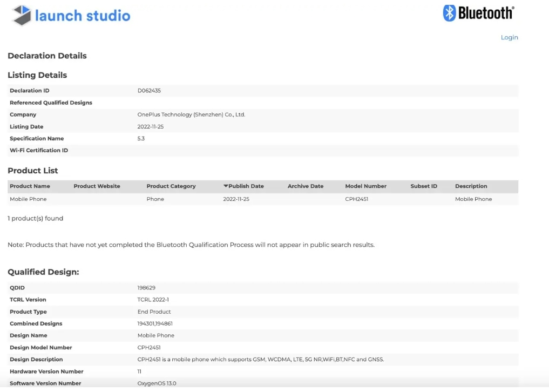The height and width of the screenshot is (392, 549).
Task: Sort table by Product Website column header
Action: click(97, 186)
